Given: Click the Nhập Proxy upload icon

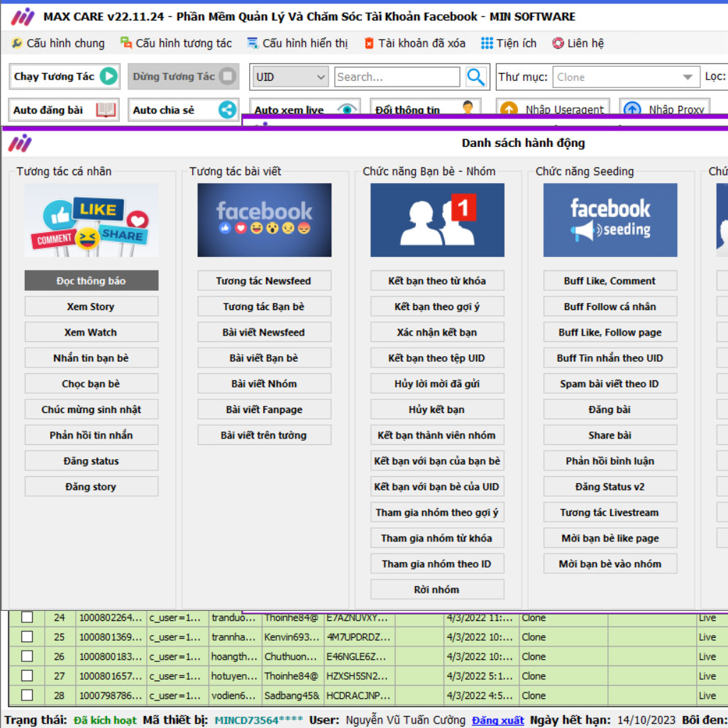Looking at the screenshot, I should tap(632, 109).
